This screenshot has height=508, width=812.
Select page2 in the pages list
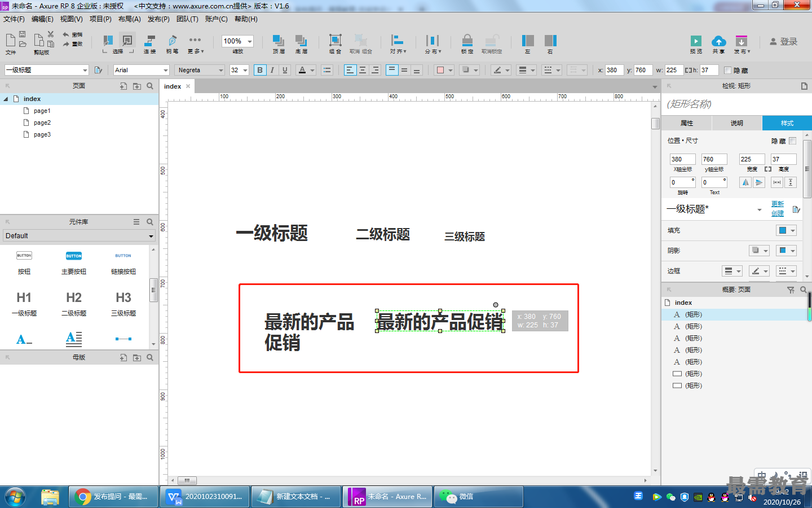coord(42,122)
